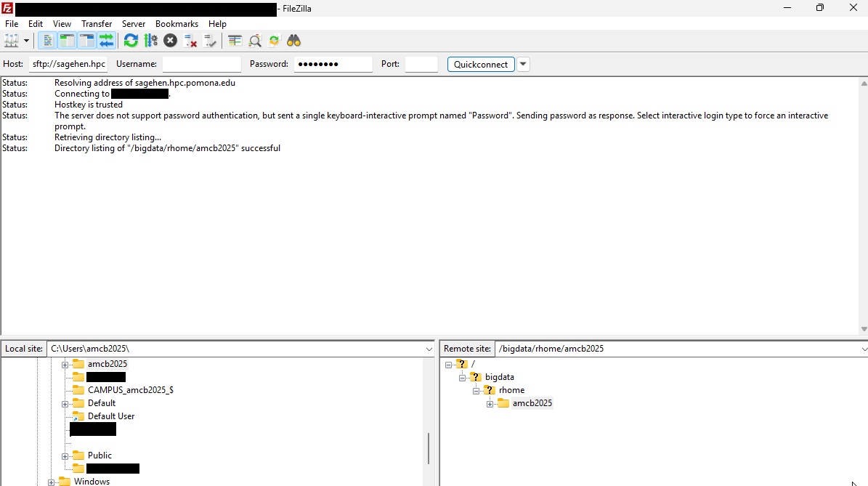Open directory listing filters dialog
The height and width of the screenshot is (486, 868).
pos(235,41)
